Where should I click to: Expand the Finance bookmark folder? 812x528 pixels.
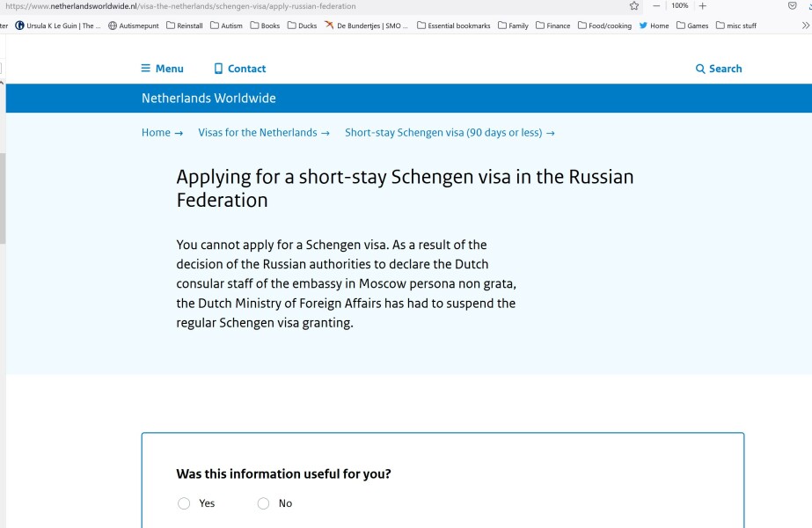552,26
